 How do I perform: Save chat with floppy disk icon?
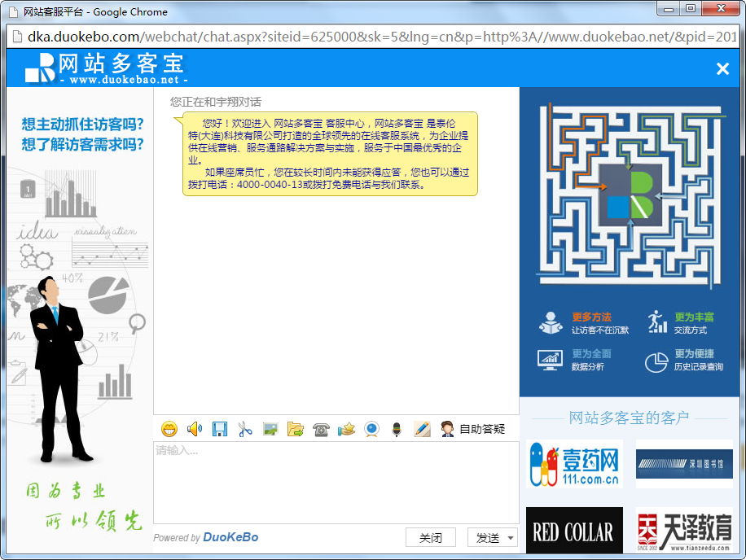[220, 429]
